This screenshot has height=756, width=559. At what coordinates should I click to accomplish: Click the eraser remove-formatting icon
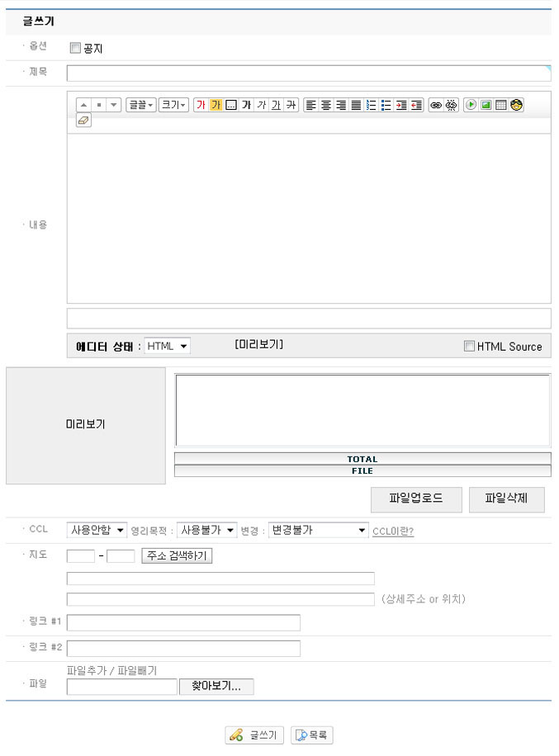click(83, 120)
